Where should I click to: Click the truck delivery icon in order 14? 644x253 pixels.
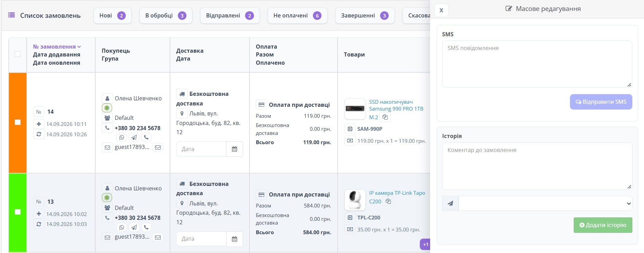coord(182,94)
